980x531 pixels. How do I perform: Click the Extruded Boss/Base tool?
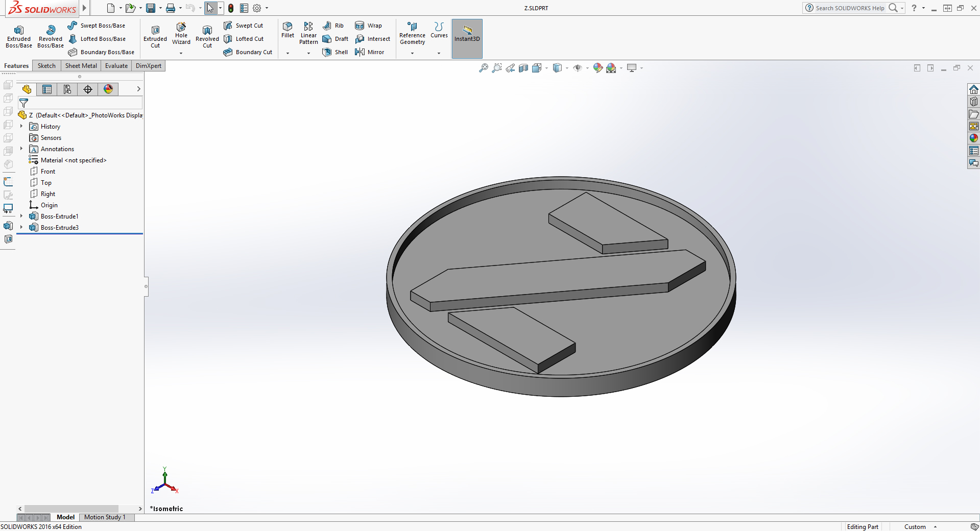click(x=19, y=36)
